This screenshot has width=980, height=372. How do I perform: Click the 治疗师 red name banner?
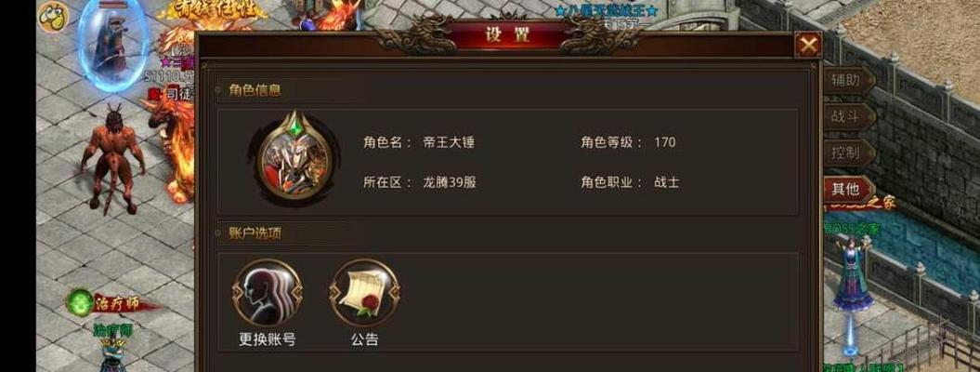120,304
